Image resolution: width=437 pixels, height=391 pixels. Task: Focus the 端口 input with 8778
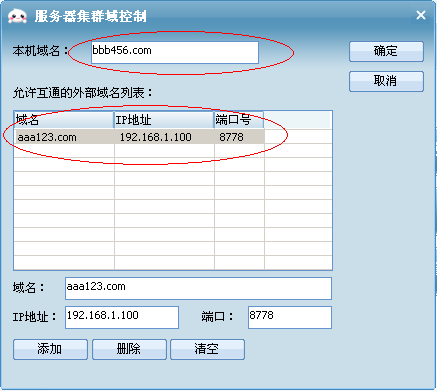(x=290, y=317)
